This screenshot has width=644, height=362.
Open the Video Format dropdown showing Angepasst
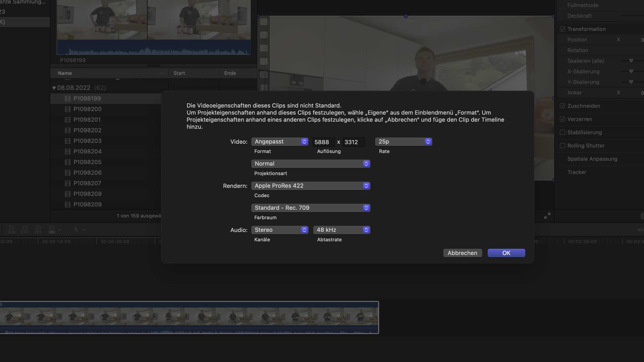280,142
